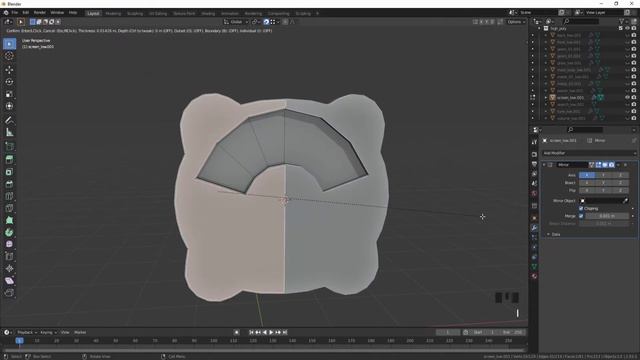Select the Rotate tool
Image resolution: width=640 pixels, height=360 pixels.
tap(9, 82)
